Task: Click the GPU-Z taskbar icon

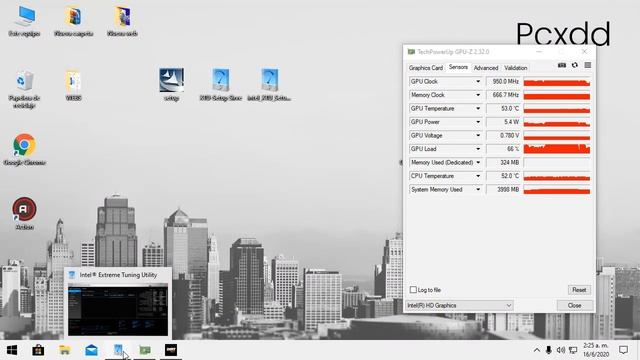Action: click(145, 350)
